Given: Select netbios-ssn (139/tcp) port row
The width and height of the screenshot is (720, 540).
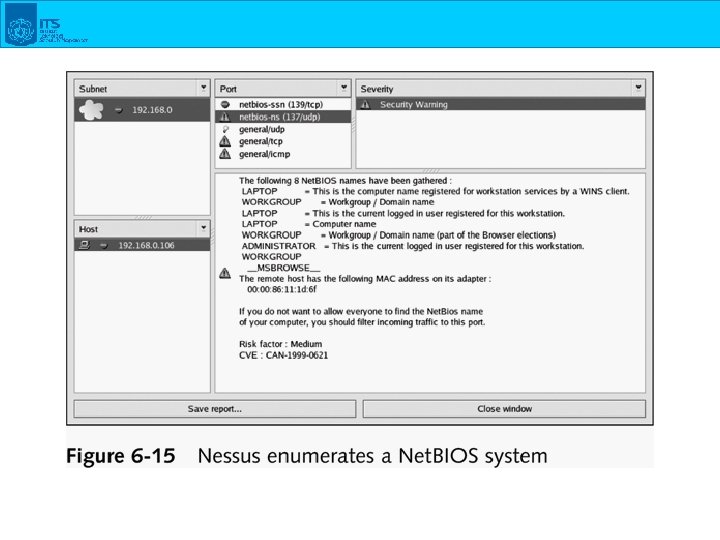Looking at the screenshot, I should [283, 105].
